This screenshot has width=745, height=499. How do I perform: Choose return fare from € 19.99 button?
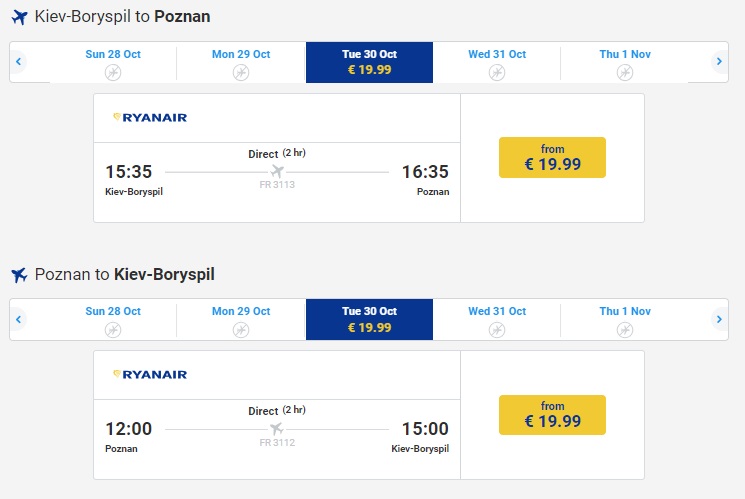(552, 414)
